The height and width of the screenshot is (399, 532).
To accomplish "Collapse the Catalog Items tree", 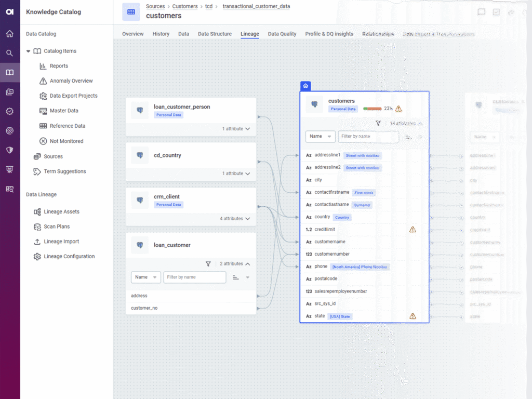I will (x=28, y=51).
